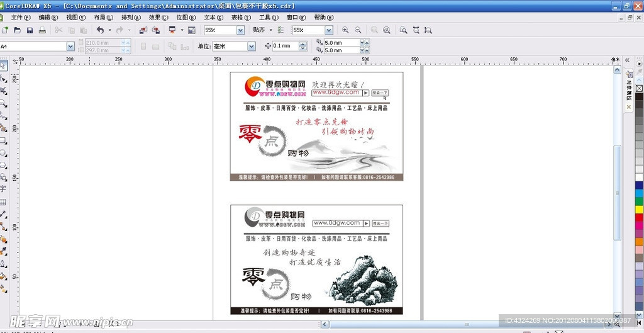Open the 视图(V) menu
The image size is (644, 333).
pos(76,18)
